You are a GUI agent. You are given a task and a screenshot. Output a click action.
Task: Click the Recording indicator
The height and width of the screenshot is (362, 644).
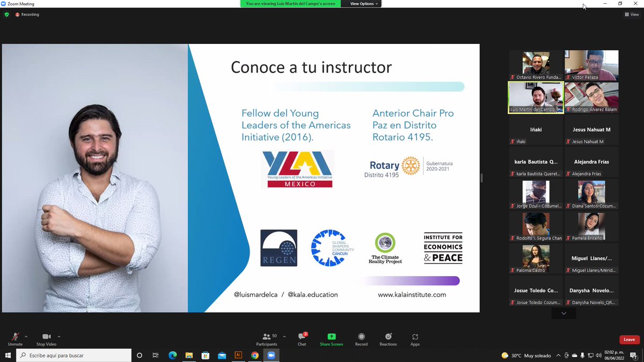click(27, 14)
